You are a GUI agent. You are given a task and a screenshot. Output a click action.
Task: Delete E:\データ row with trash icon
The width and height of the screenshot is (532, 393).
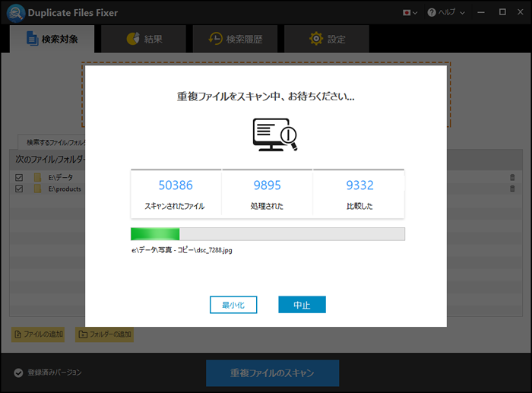click(x=512, y=177)
